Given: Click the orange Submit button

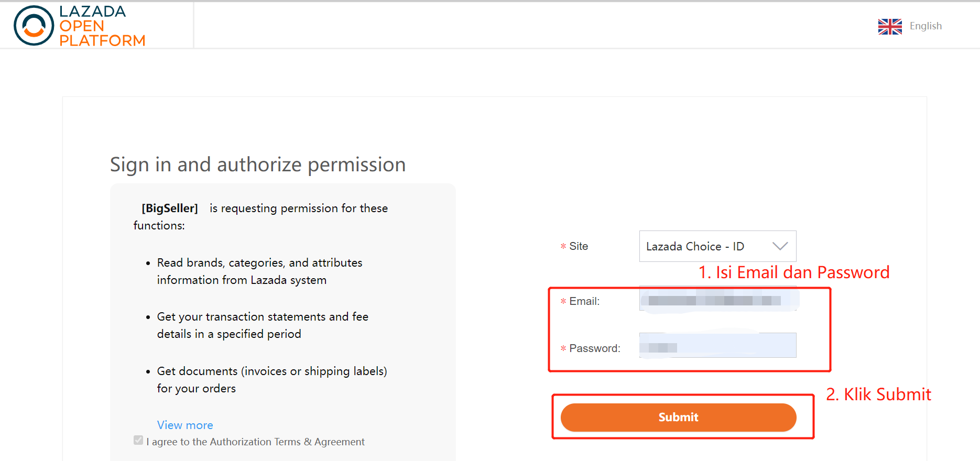Looking at the screenshot, I should [678, 418].
